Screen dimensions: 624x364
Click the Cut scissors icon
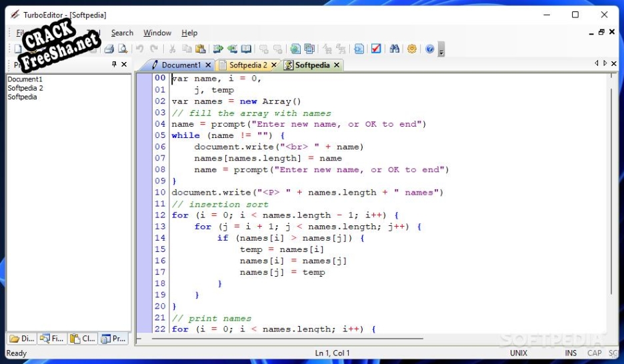[172, 49]
